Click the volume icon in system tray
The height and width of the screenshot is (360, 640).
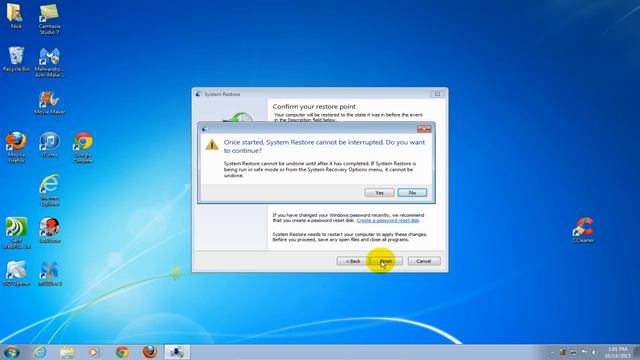[594, 352]
